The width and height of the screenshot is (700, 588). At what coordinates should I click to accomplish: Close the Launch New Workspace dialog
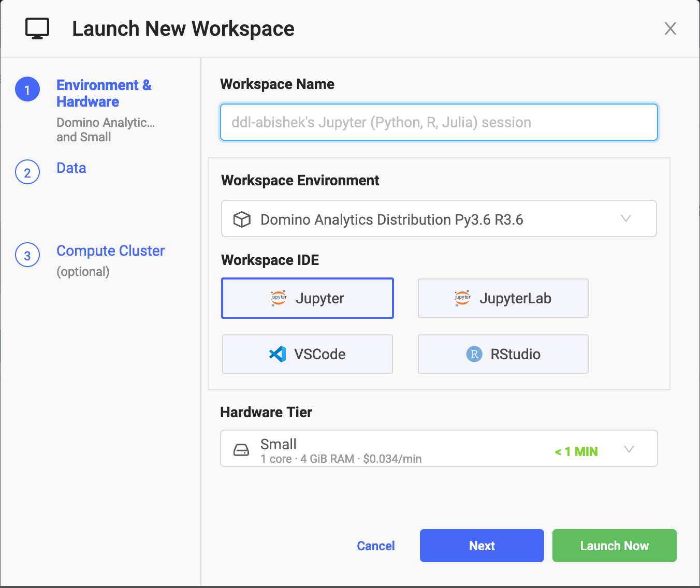670,28
